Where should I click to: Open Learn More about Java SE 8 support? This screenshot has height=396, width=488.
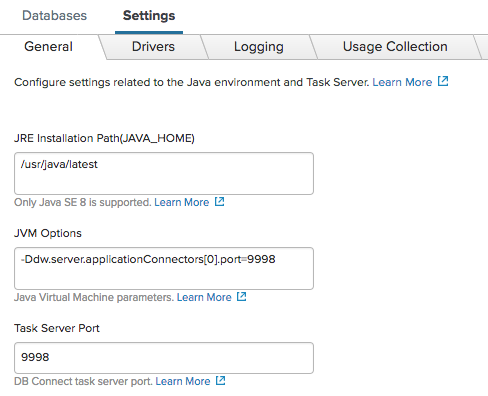(x=182, y=202)
